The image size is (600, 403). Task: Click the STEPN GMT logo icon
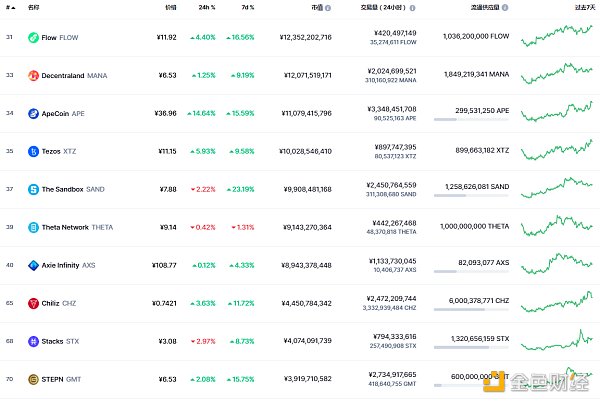coord(33,379)
